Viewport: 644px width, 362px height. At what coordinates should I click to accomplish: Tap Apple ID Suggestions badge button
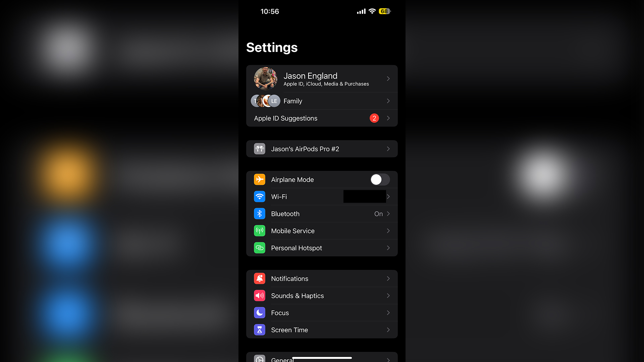373,118
